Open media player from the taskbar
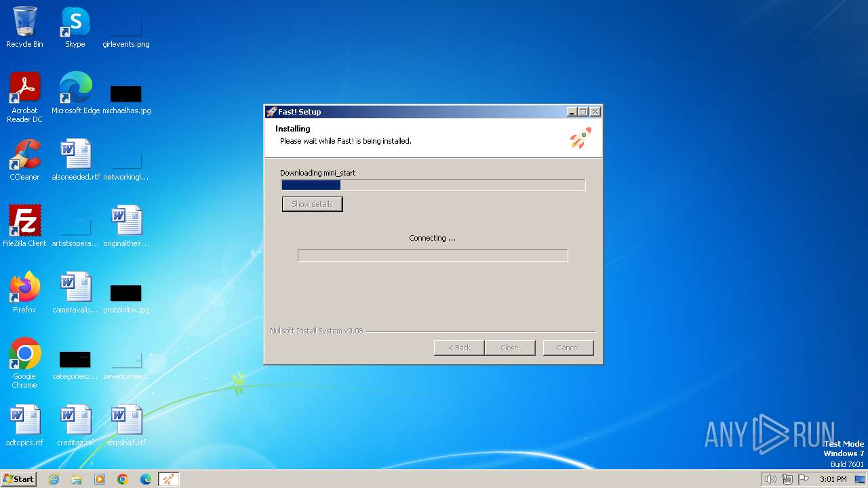 pyautogui.click(x=100, y=479)
